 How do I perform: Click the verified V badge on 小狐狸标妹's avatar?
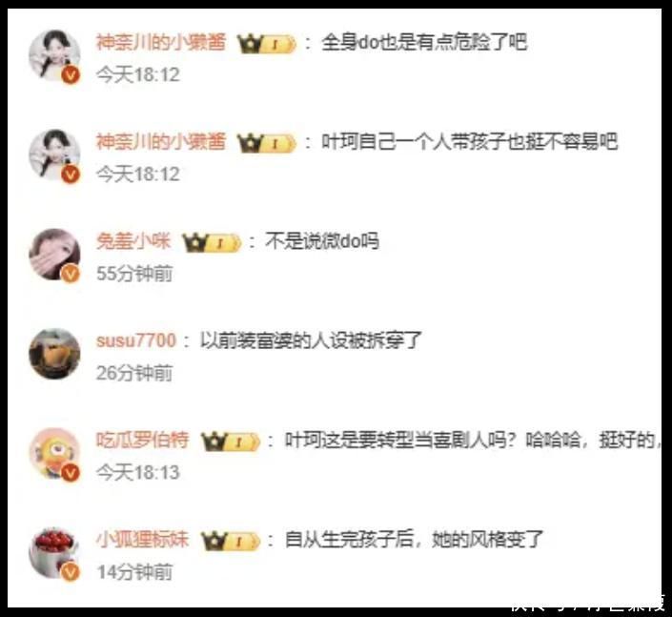click(x=71, y=572)
